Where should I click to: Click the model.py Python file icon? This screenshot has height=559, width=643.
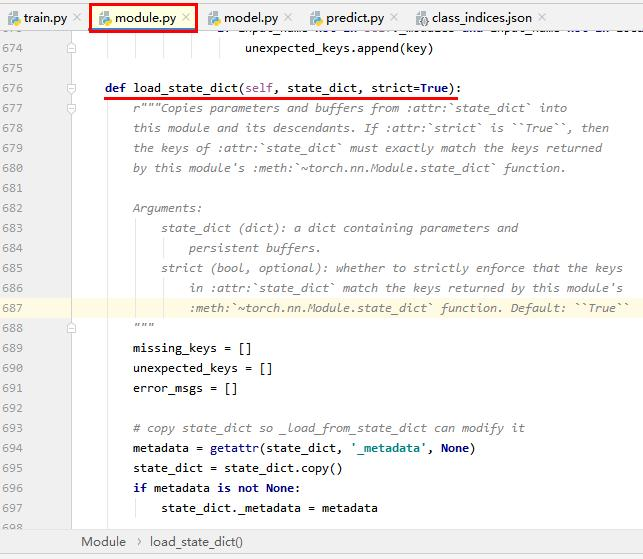click(214, 18)
